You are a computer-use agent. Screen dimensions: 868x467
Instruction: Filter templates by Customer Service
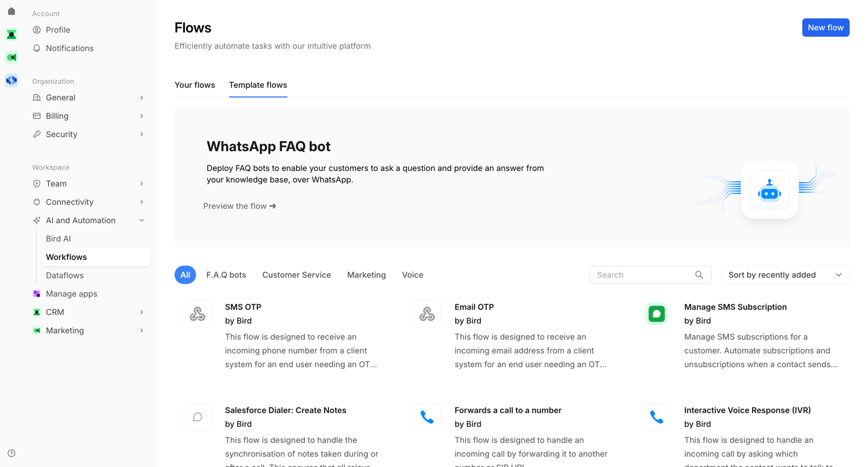click(297, 275)
